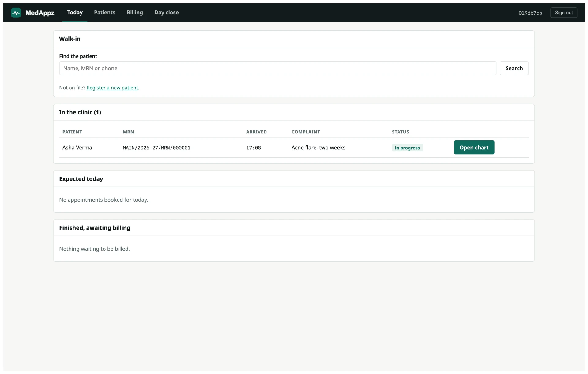Image resolution: width=588 pixels, height=374 pixels.
Task: Switch to the Today tab
Action: 75,13
